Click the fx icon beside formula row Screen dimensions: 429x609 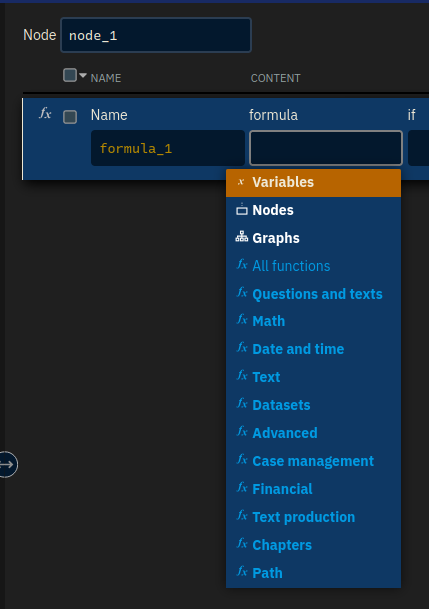(x=45, y=114)
